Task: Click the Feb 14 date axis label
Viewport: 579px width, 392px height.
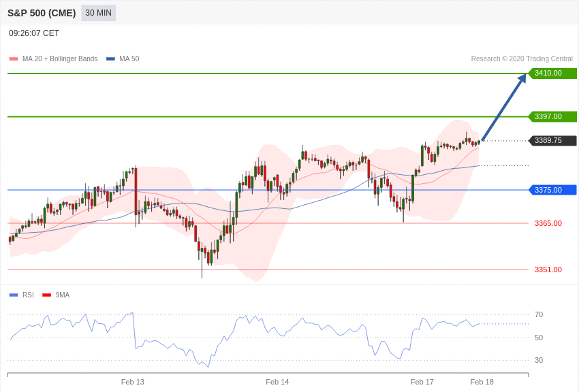Action: (277, 382)
